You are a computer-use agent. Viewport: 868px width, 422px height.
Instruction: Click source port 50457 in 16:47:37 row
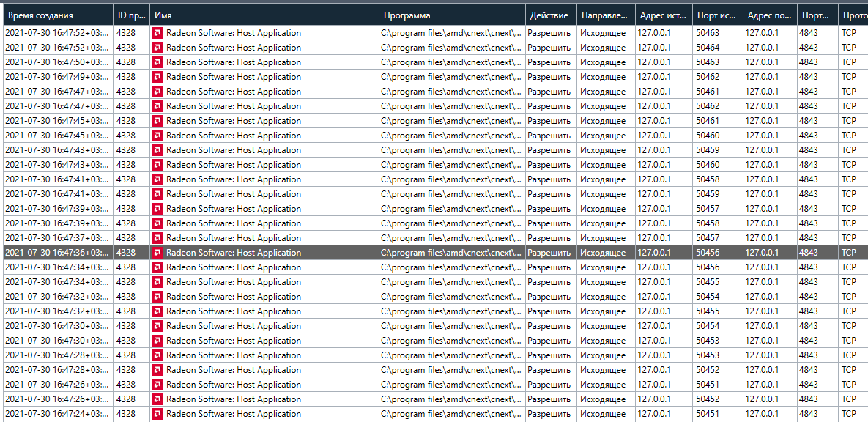(718, 238)
